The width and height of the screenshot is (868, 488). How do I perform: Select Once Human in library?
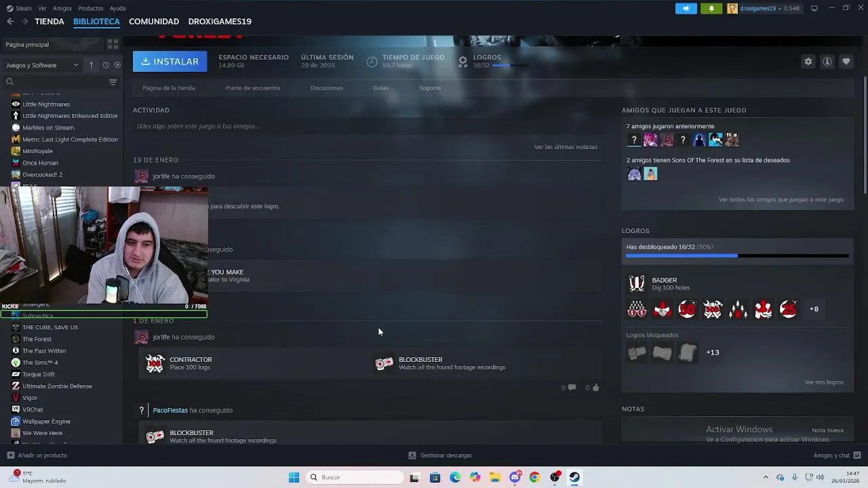[x=40, y=163]
